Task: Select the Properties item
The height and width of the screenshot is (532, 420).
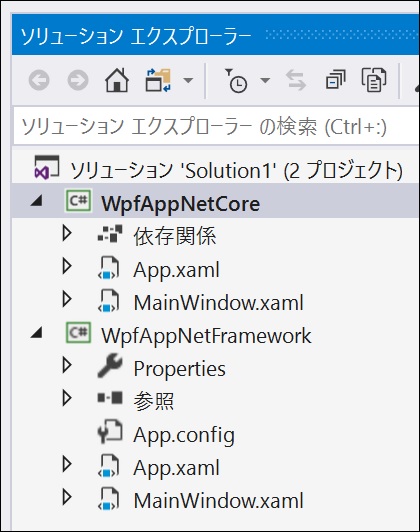Action: 179,368
